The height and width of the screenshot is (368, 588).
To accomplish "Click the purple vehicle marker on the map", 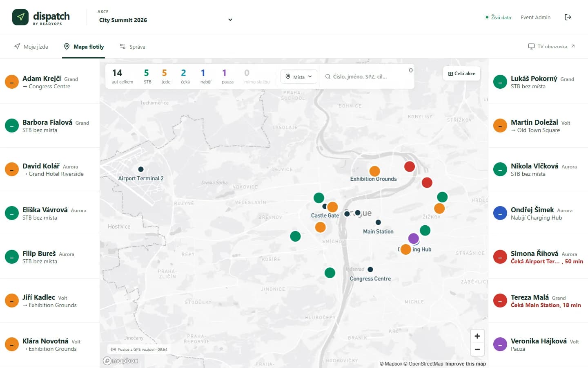I will [x=414, y=238].
